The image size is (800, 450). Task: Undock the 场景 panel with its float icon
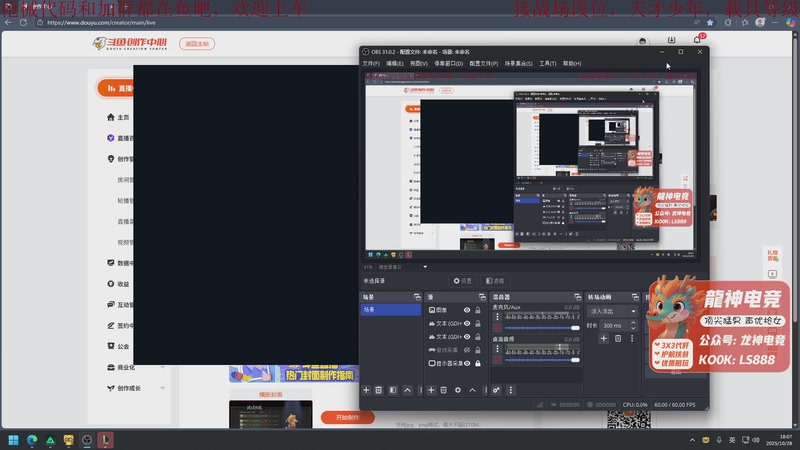417,297
